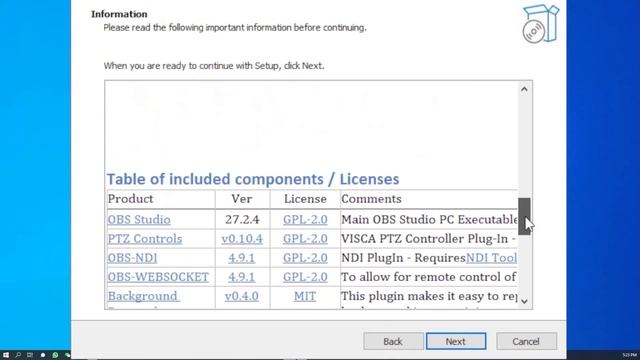This screenshot has width=640, height=360.
Task: Go Back to the previous setup page
Action: point(393,341)
